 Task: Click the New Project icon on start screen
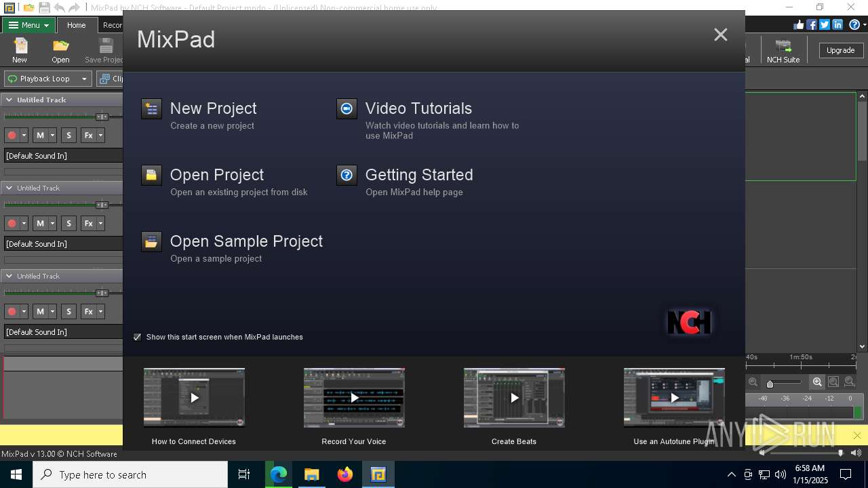pyautogui.click(x=151, y=109)
